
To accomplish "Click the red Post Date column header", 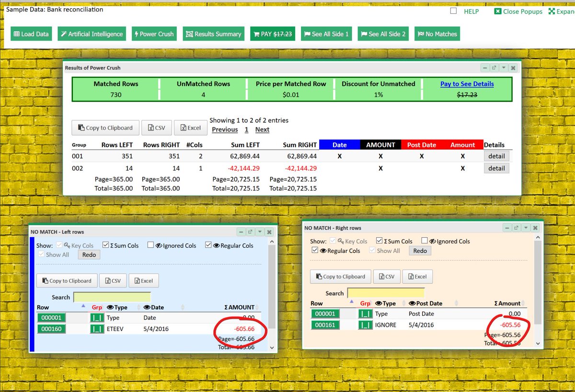I will 422,145.
